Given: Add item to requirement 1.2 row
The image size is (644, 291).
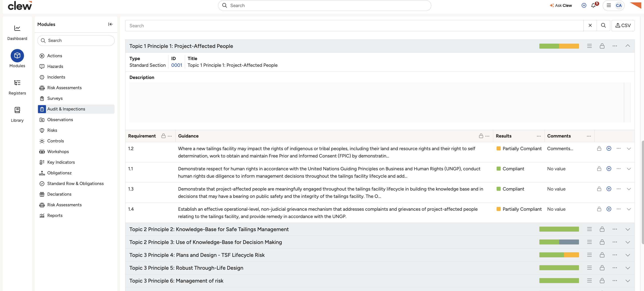Looking at the screenshot, I should 609,148.
